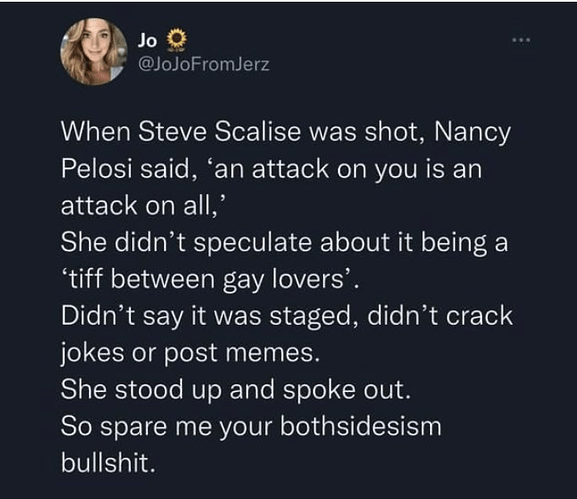Click the word 'memes' in the tweet
The width and height of the screenshot is (577, 499).
pos(269,353)
